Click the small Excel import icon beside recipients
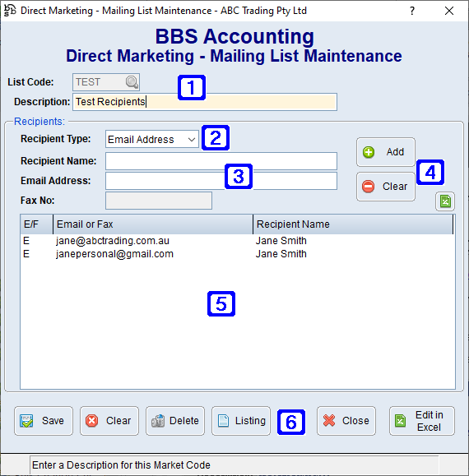This screenshot has width=469, height=476. point(445,201)
